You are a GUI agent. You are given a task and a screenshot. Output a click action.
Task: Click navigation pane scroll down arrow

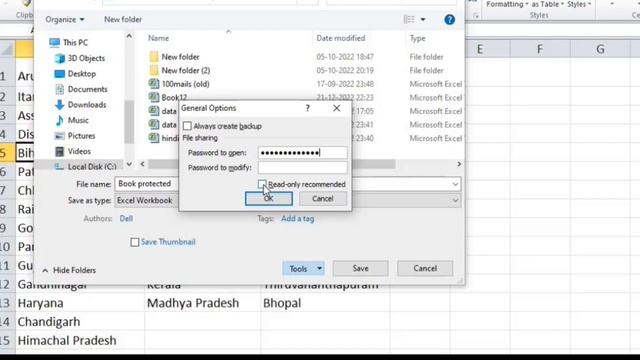[129, 164]
